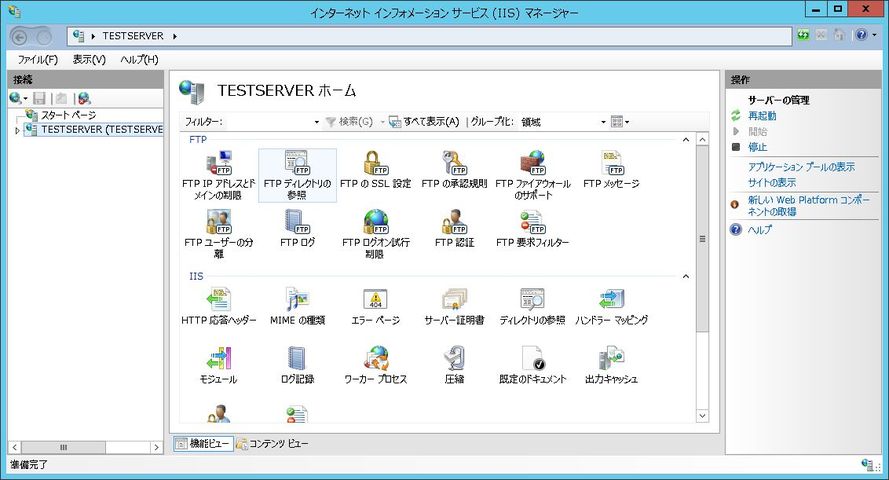Open HTTP 応答ヘッダー feature

click(219, 307)
